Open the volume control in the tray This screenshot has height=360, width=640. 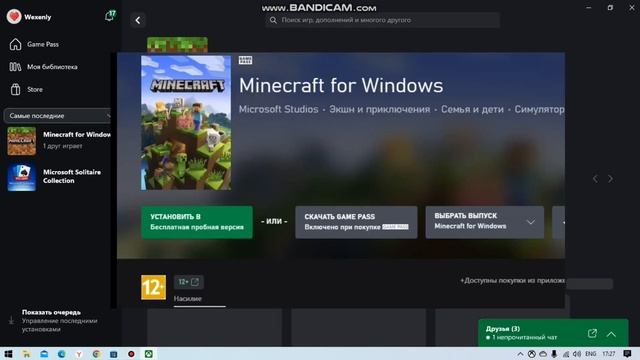coord(577,354)
